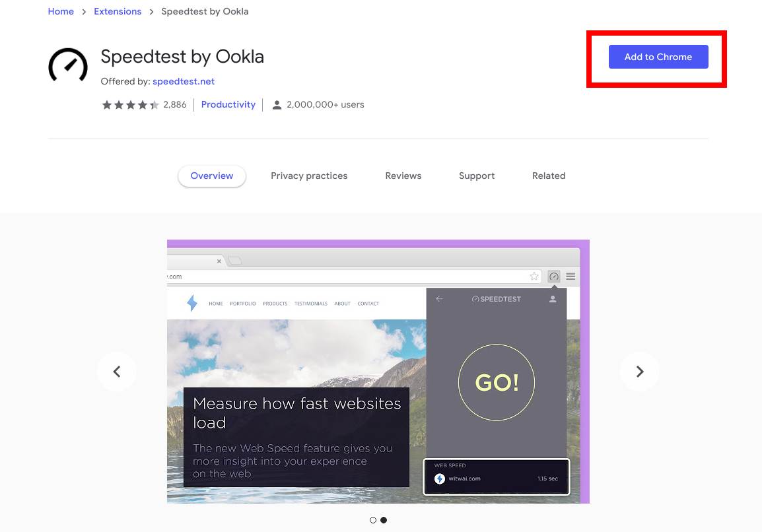Click the previous screenshot carousel arrow
Viewport: 762px width, 532px height.
pos(117,371)
